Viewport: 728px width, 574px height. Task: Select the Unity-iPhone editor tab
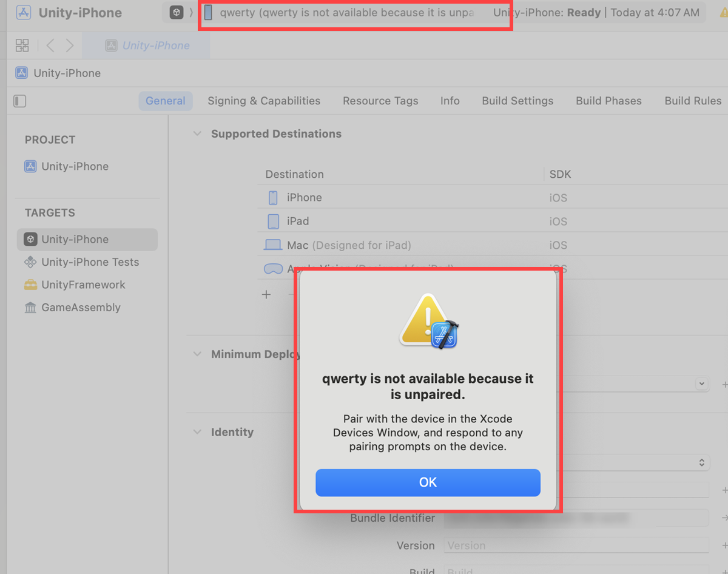[146, 46]
